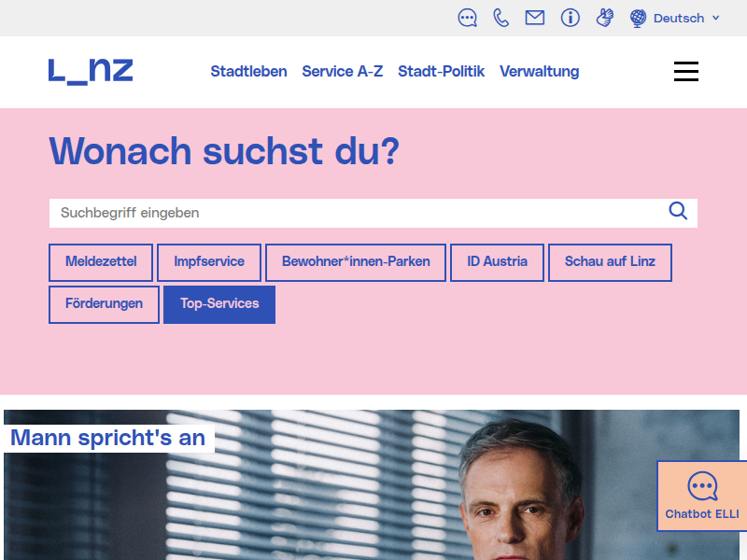Open the Verwaltung menu item

tap(540, 72)
